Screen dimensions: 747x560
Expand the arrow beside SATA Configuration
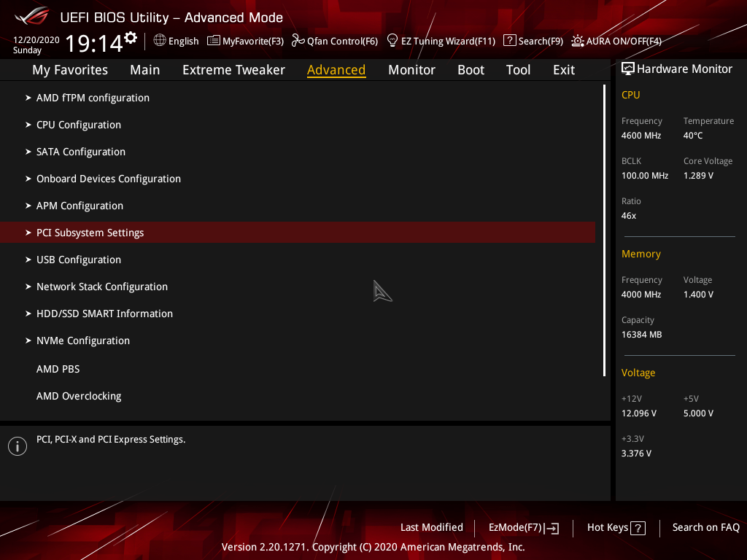click(x=28, y=152)
